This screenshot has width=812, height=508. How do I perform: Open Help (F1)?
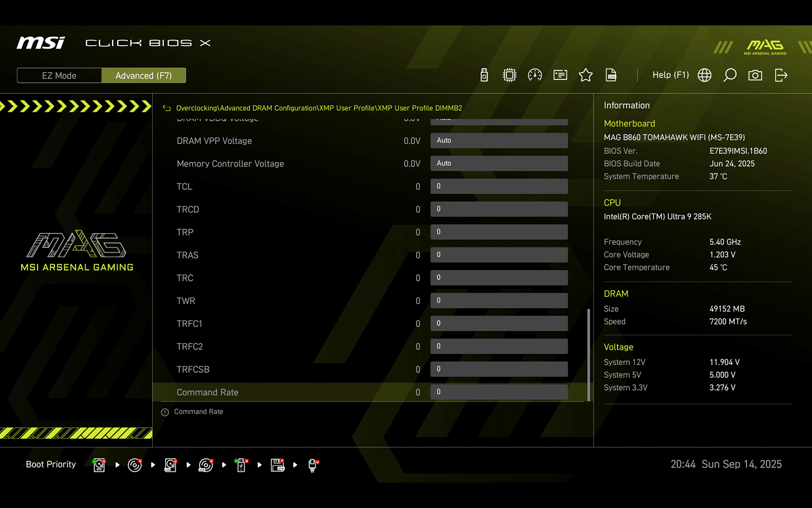coord(670,75)
